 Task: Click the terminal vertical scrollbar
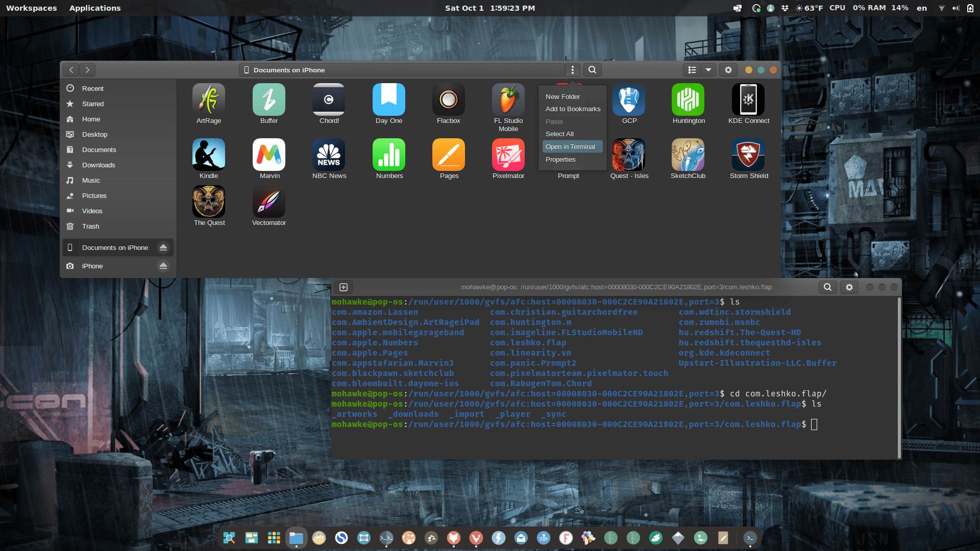click(x=899, y=378)
